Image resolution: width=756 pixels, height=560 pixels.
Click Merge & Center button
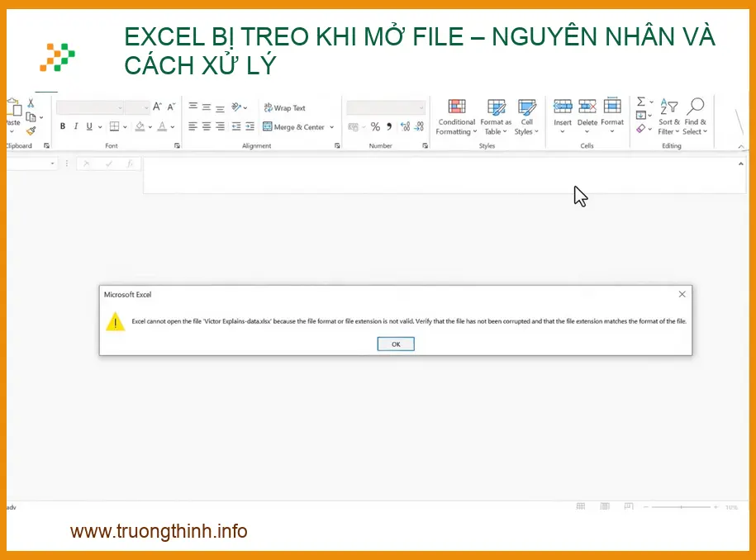pyautogui.click(x=293, y=126)
